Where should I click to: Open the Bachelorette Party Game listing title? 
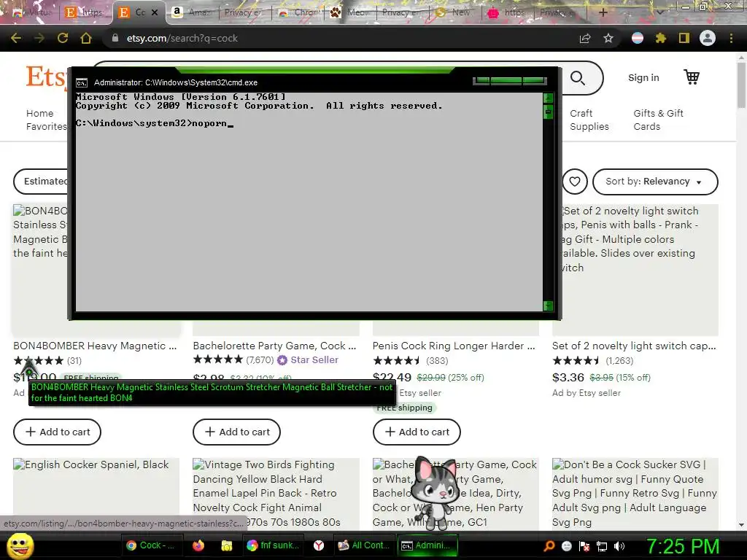[274, 346]
